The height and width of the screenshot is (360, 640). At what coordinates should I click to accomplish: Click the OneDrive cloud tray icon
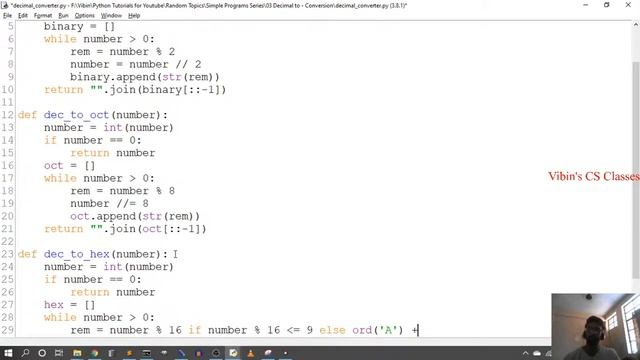[537, 353]
